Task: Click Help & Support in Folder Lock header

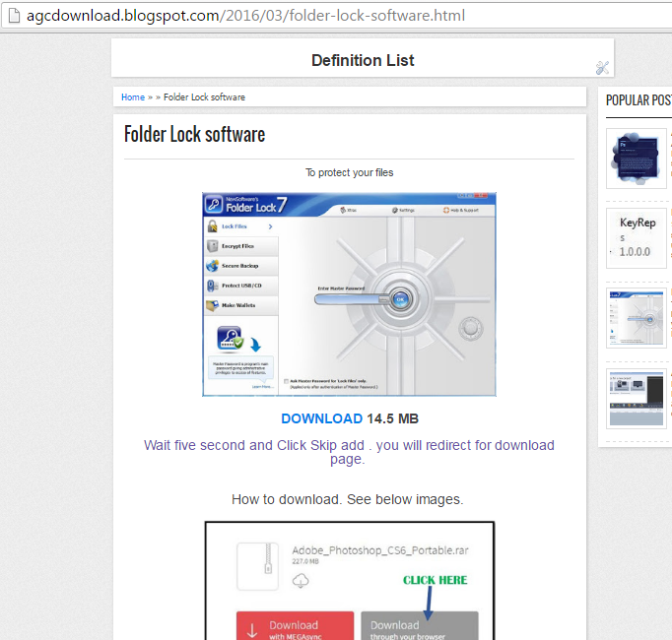Action: coord(461,211)
